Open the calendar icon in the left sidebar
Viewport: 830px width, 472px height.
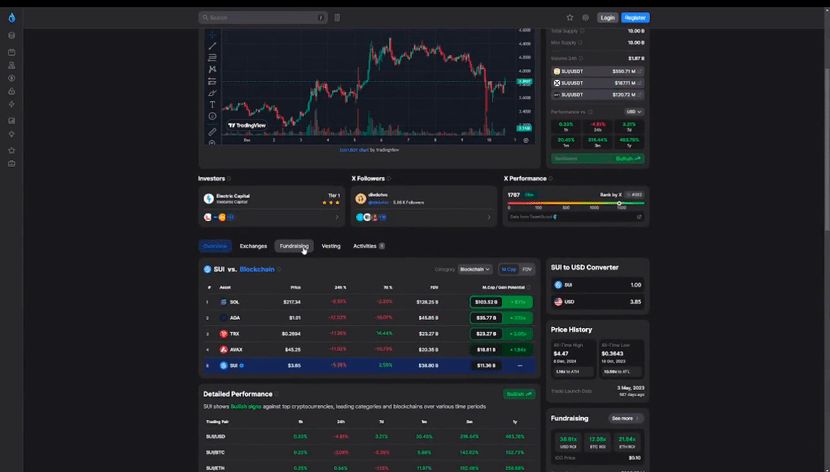coord(12,52)
